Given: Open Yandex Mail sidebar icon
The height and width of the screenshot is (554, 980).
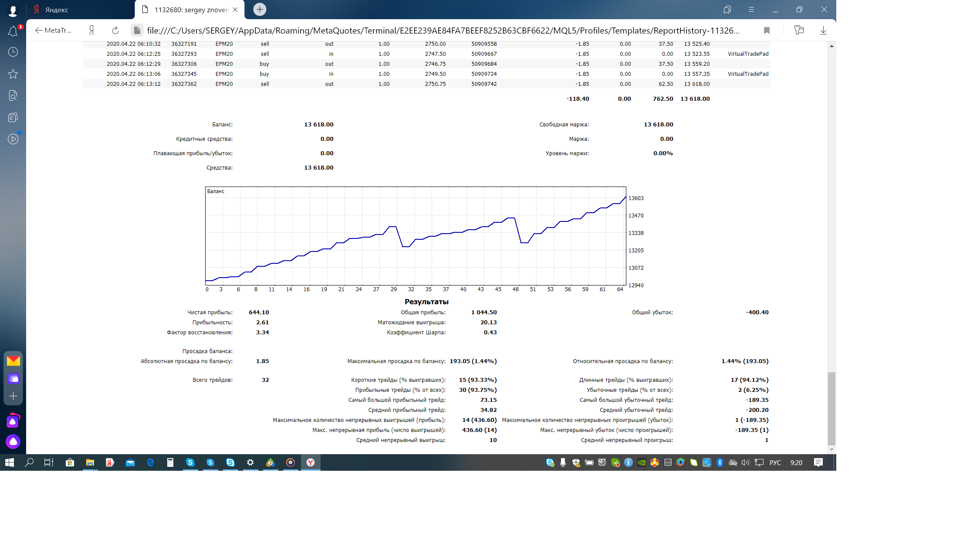Looking at the screenshot, I should (x=14, y=361).
